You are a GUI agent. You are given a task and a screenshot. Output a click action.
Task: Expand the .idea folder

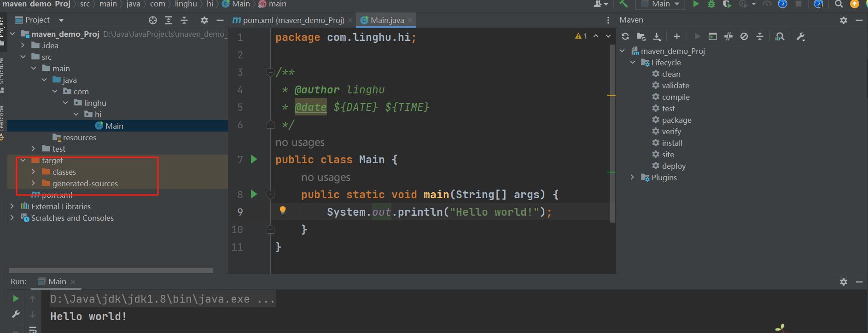click(23, 46)
